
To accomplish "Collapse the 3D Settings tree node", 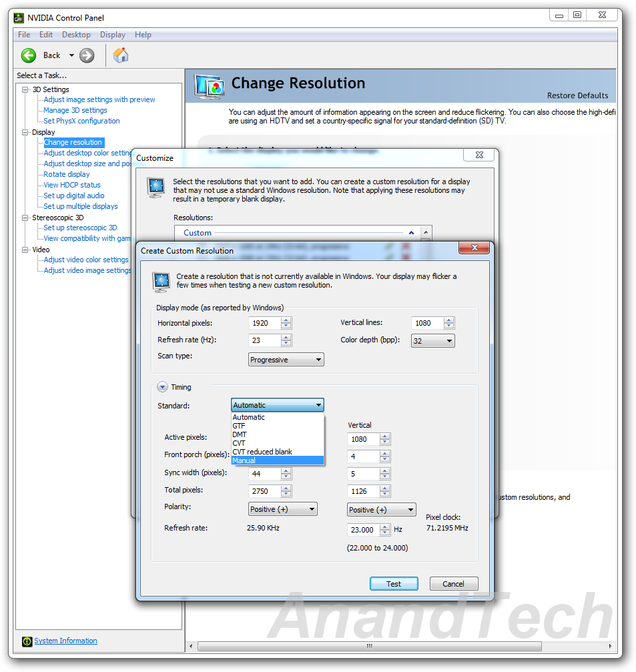I will (x=25, y=89).
